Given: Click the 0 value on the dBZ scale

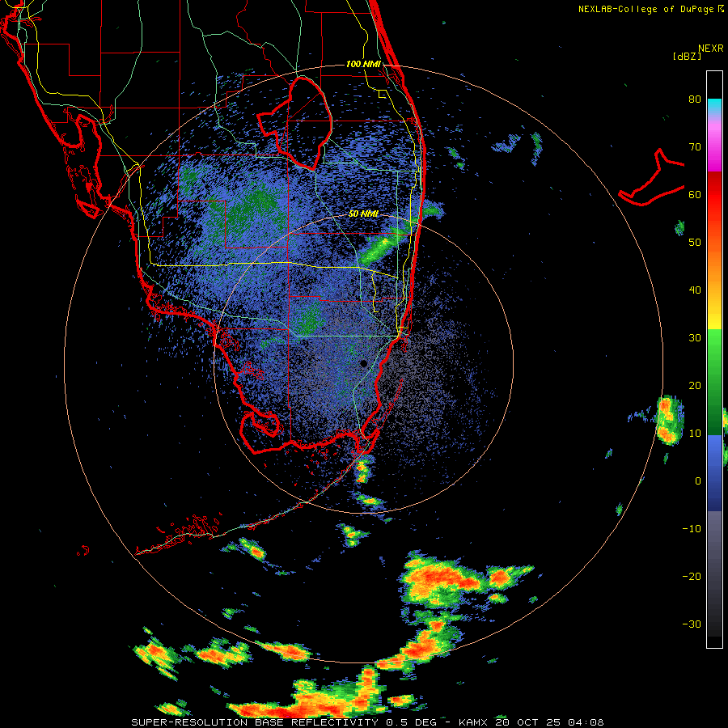Looking at the screenshot, I should click(x=698, y=481).
